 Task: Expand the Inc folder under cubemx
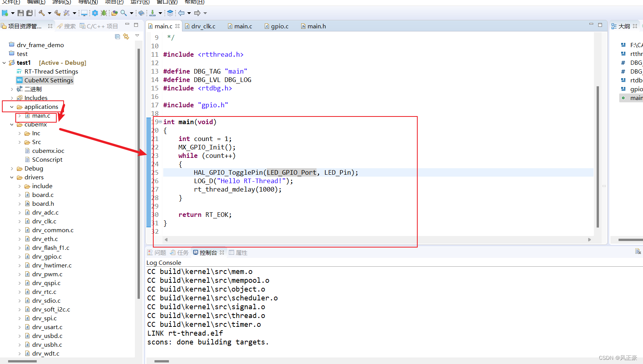(x=20, y=133)
